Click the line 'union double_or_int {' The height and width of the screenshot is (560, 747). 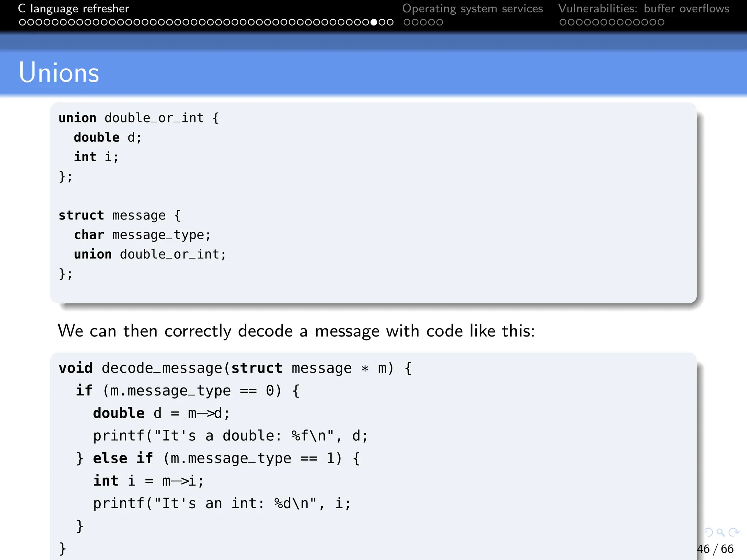[139, 118]
